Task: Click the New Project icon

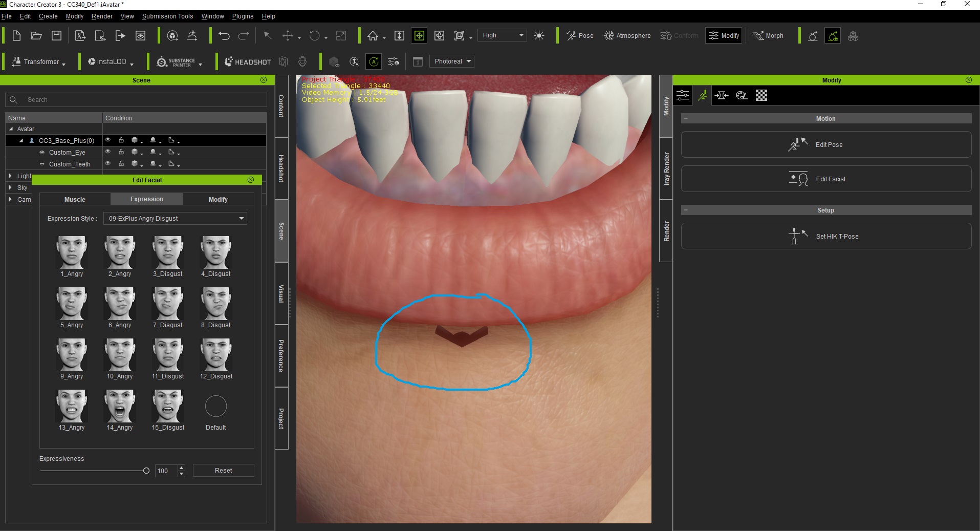Action: click(x=16, y=36)
